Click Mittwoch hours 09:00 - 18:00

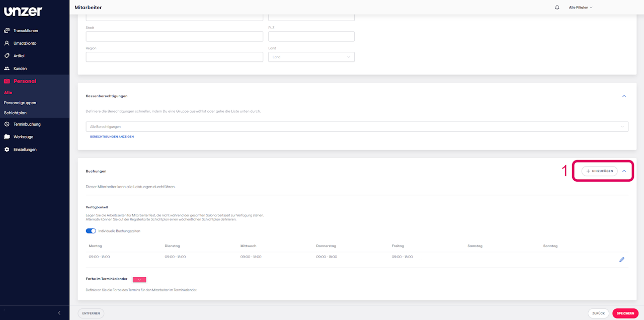251,257
